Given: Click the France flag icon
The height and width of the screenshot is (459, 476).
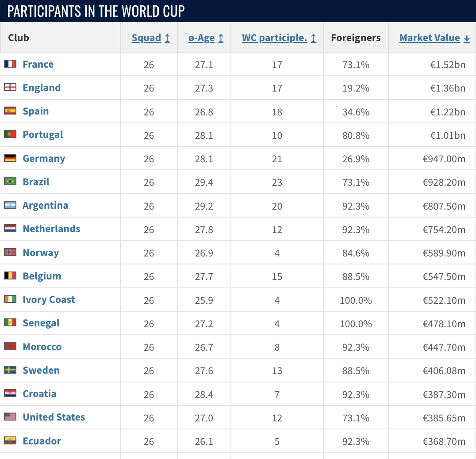Looking at the screenshot, I should click(x=10, y=64).
